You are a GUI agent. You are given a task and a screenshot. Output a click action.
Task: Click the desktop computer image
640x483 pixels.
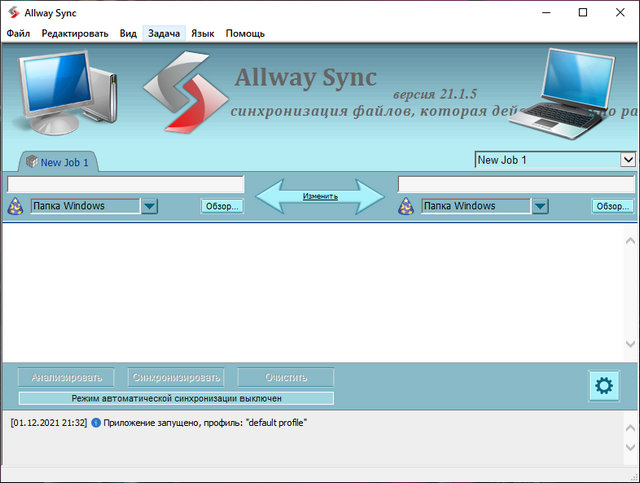(67, 92)
